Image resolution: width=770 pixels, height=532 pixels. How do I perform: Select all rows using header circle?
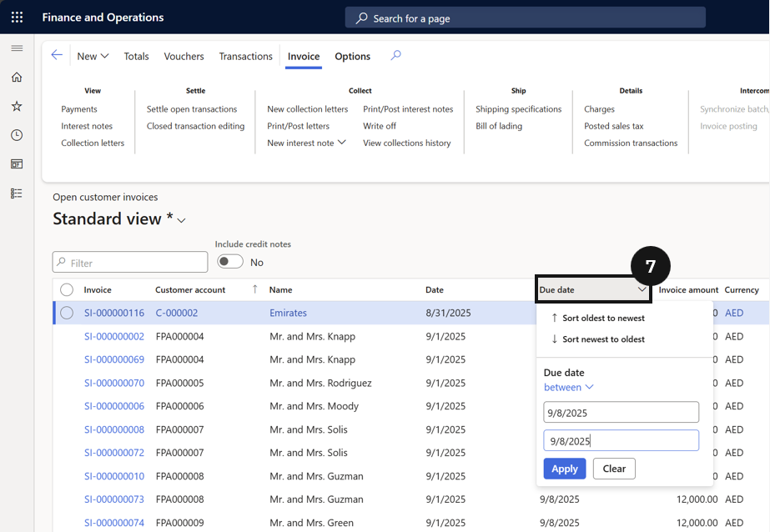(67, 289)
